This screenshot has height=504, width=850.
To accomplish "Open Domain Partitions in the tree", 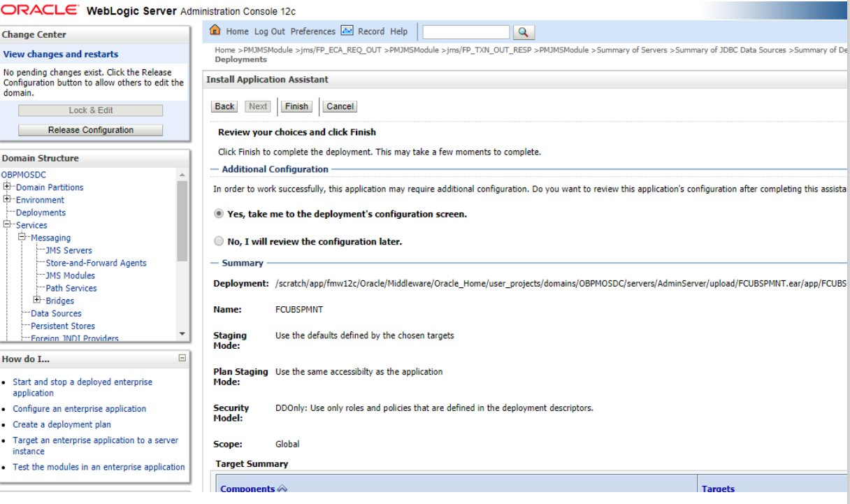I will 50,187.
